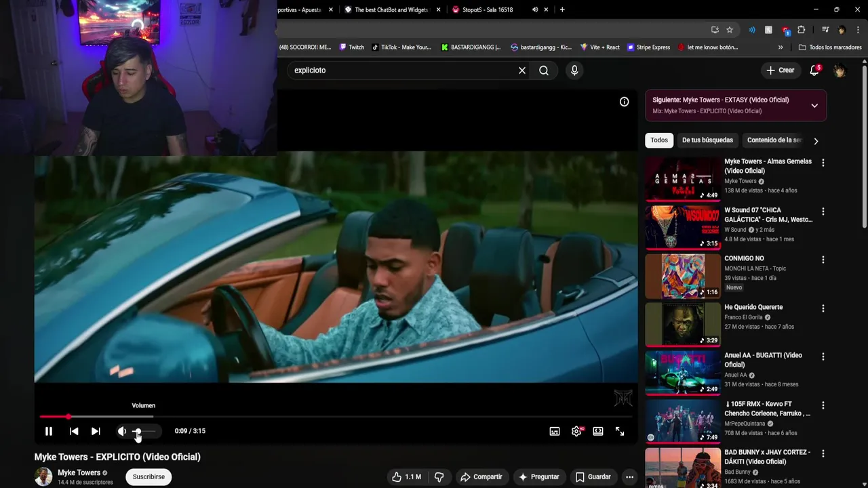Expand the Siguiente mix playlist panel
Image resolution: width=868 pixels, height=488 pixels.
click(814, 105)
